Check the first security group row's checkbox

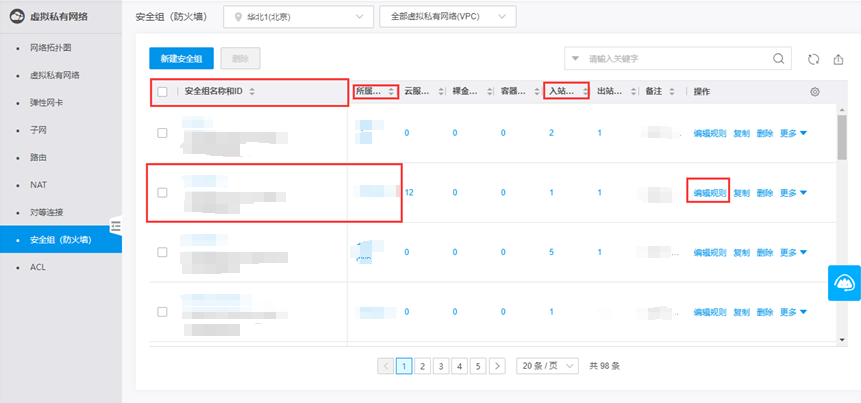pyautogui.click(x=163, y=133)
